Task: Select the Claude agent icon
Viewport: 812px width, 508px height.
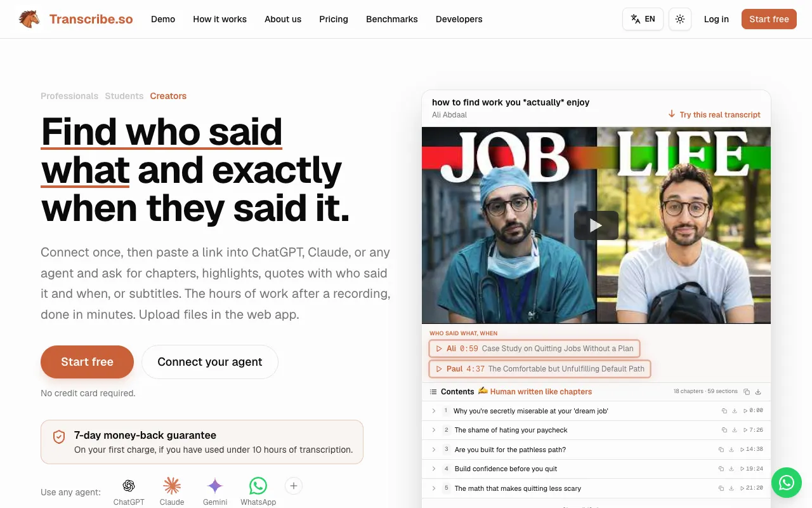Action: [172, 486]
